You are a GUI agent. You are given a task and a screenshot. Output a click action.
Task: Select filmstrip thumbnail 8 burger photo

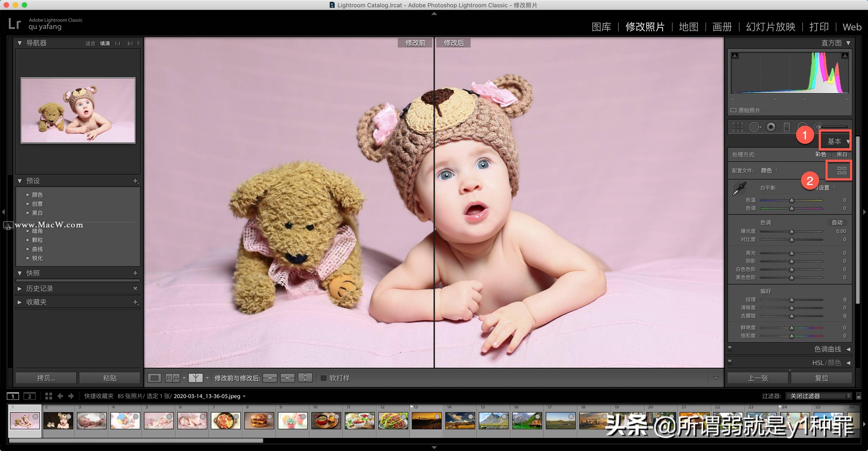tap(260, 421)
